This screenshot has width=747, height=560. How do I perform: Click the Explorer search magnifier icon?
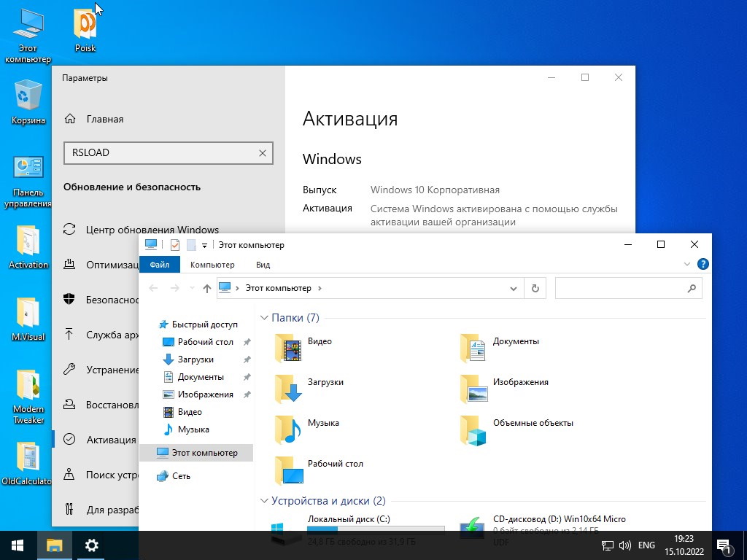point(692,289)
